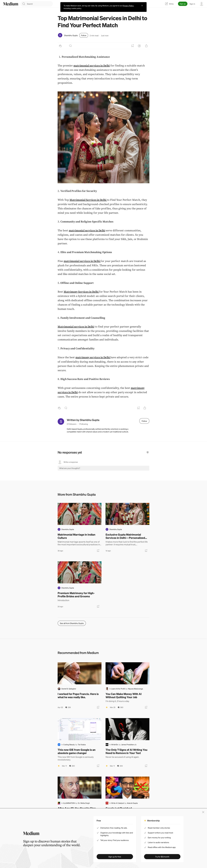Bookmark this story using the top save icon
The height and width of the screenshot is (868, 207).
133,46
